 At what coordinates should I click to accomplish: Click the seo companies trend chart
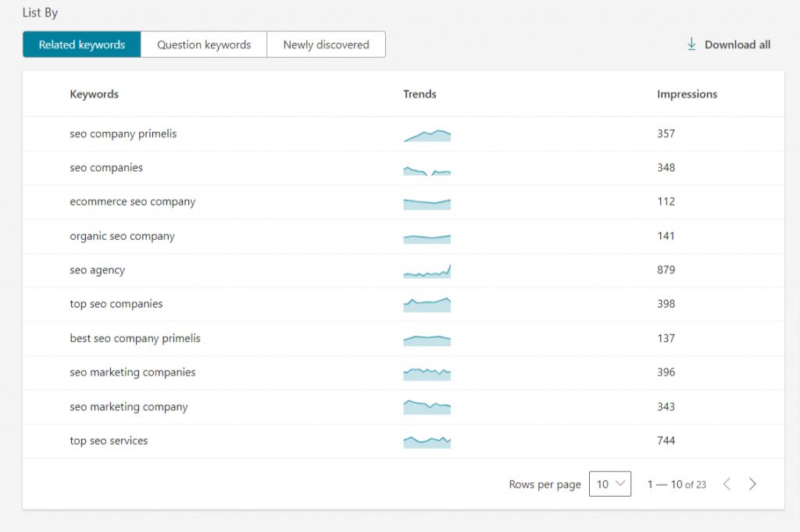[427, 170]
